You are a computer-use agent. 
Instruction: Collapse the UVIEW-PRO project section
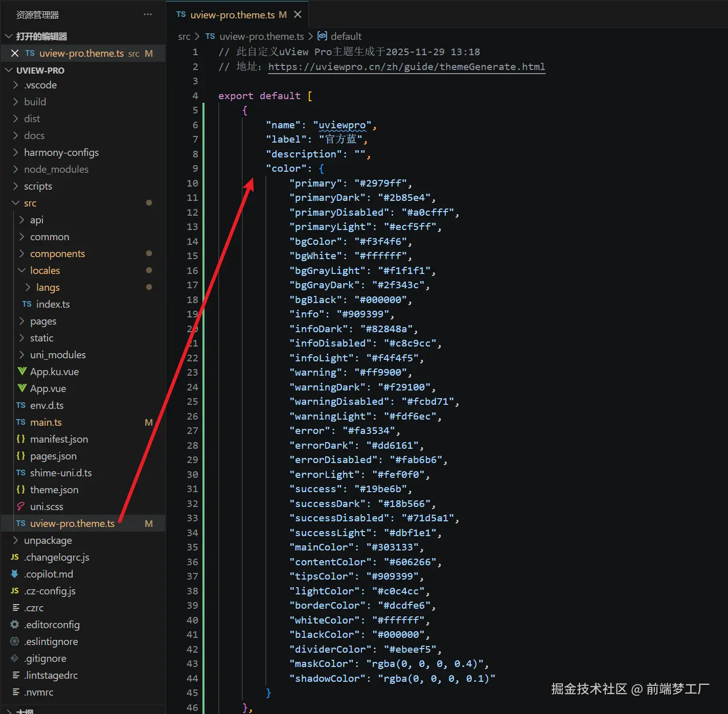(83, 70)
